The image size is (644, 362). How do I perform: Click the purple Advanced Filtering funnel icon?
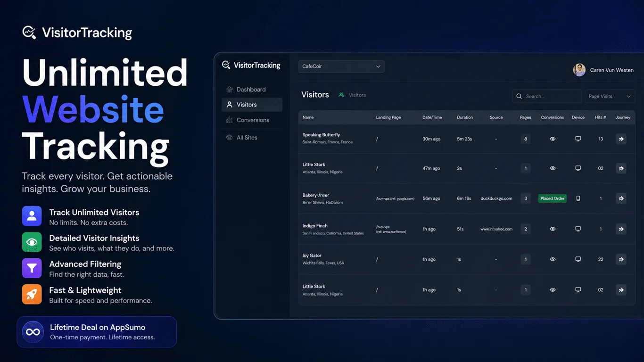32,268
